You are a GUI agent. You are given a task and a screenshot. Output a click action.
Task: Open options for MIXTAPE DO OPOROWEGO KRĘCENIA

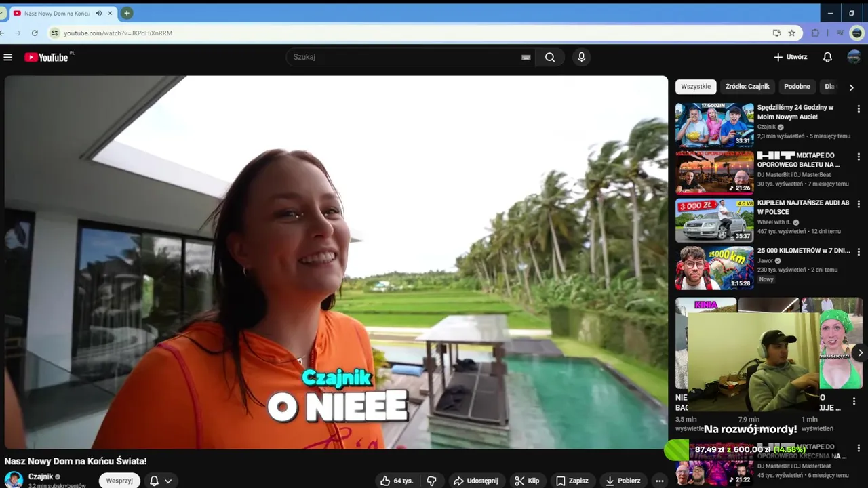click(859, 448)
